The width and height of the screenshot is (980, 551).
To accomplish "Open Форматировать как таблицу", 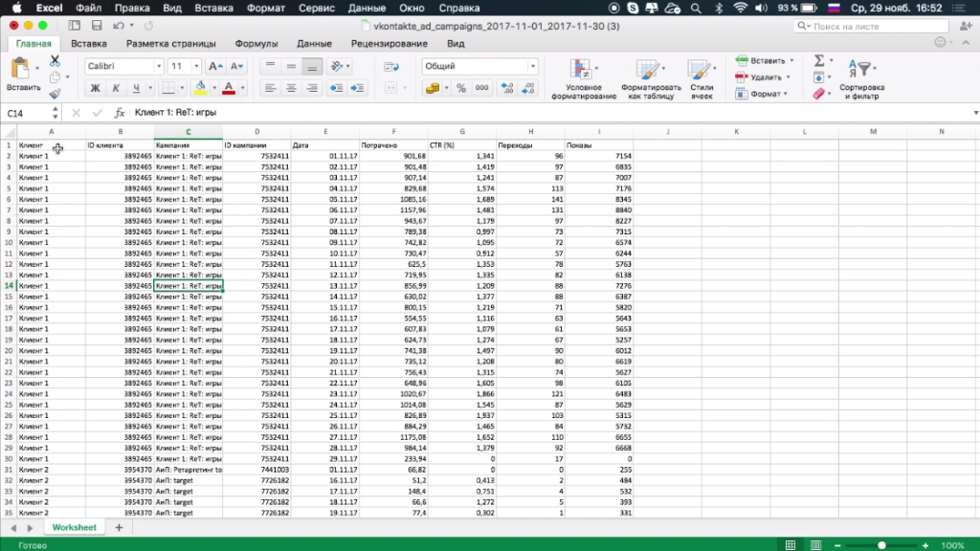I will (651, 79).
